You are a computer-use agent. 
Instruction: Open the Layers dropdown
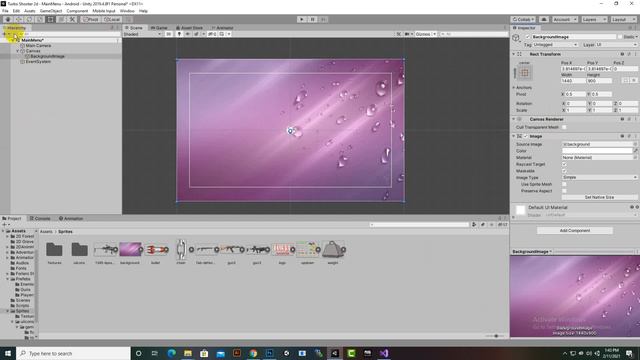(594, 19)
